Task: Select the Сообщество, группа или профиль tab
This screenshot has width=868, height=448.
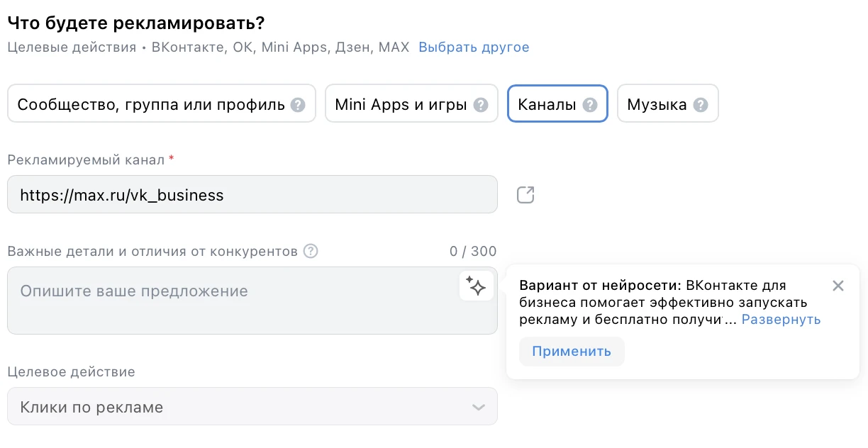Action: [x=162, y=103]
